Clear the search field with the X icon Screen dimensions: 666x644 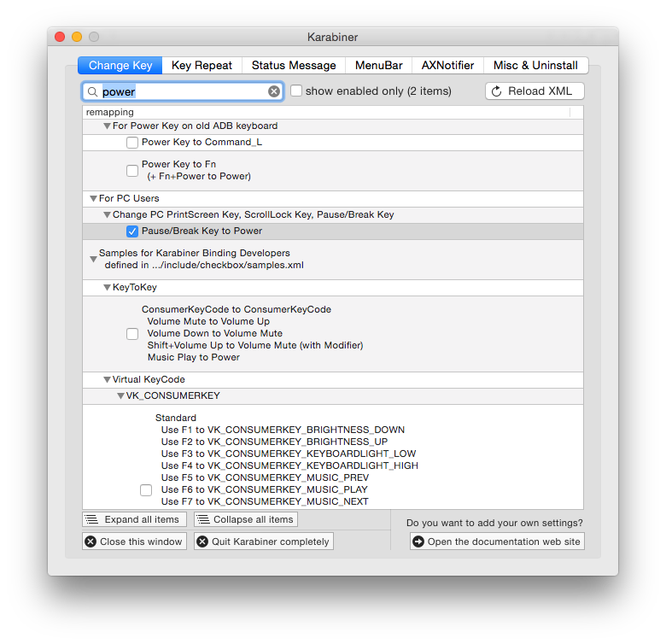[274, 91]
